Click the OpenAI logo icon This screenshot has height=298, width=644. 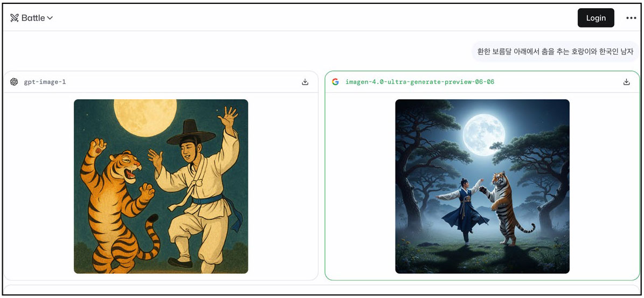[x=14, y=82]
